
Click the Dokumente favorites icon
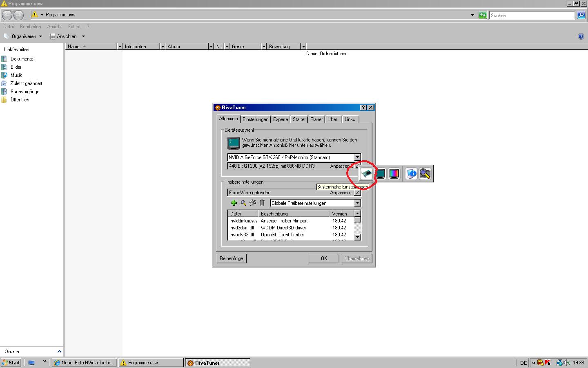coord(4,59)
